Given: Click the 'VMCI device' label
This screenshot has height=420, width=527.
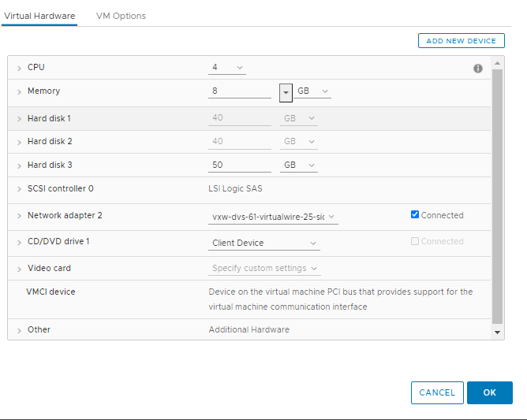Looking at the screenshot, I should 50,292.
